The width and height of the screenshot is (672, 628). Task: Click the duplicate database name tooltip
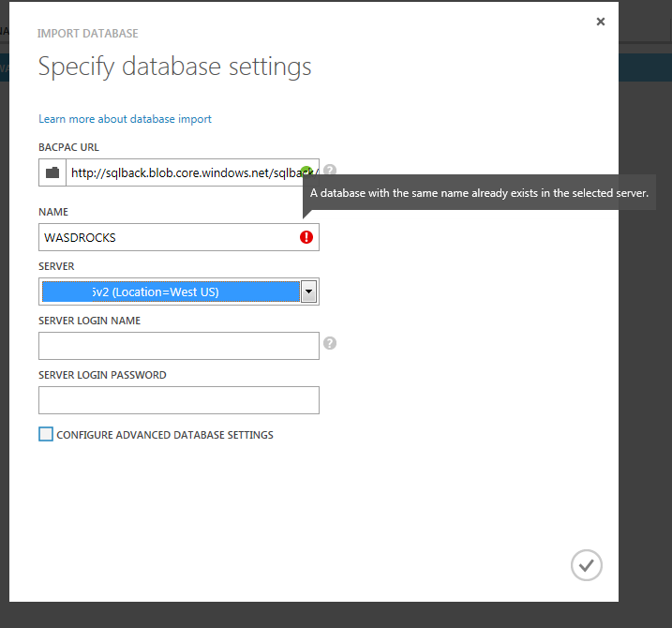pos(479,193)
